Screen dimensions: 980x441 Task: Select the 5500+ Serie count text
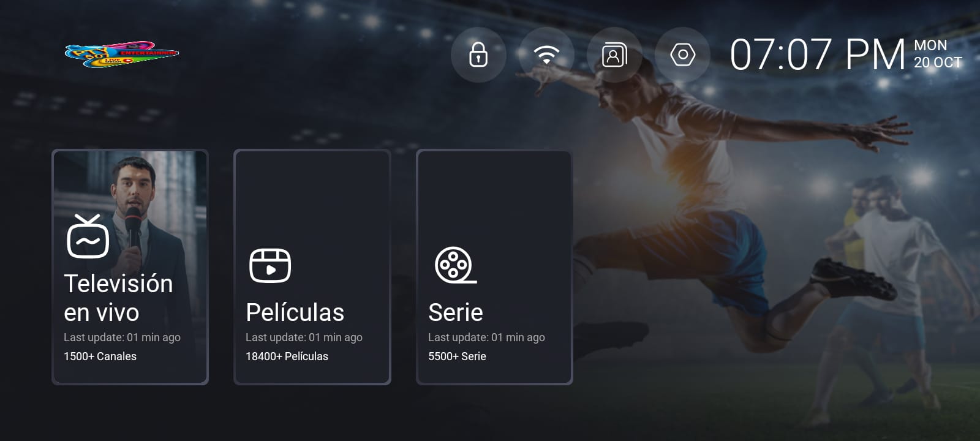coord(457,356)
